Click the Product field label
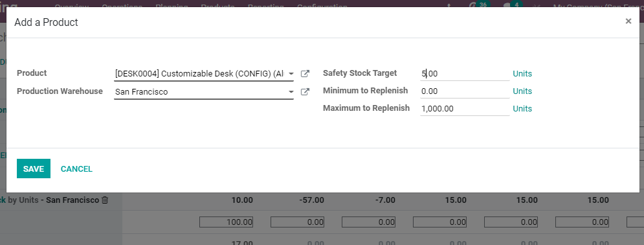 [32, 73]
